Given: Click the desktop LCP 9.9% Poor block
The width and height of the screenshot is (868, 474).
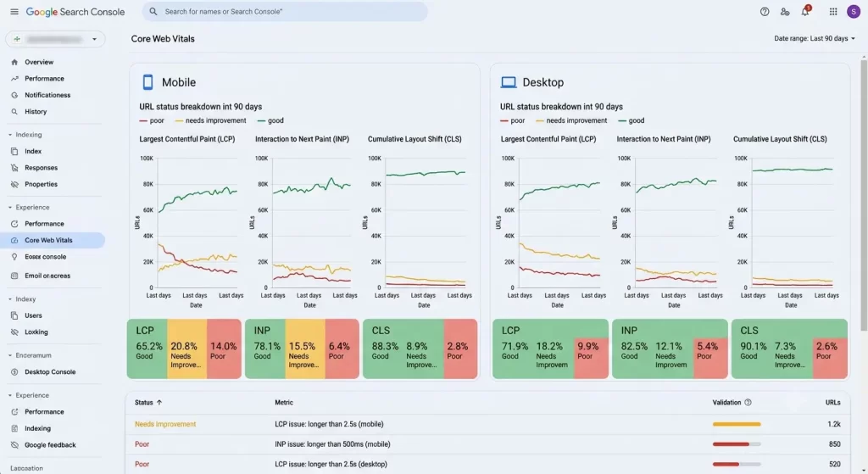Looking at the screenshot, I should click(x=591, y=359).
